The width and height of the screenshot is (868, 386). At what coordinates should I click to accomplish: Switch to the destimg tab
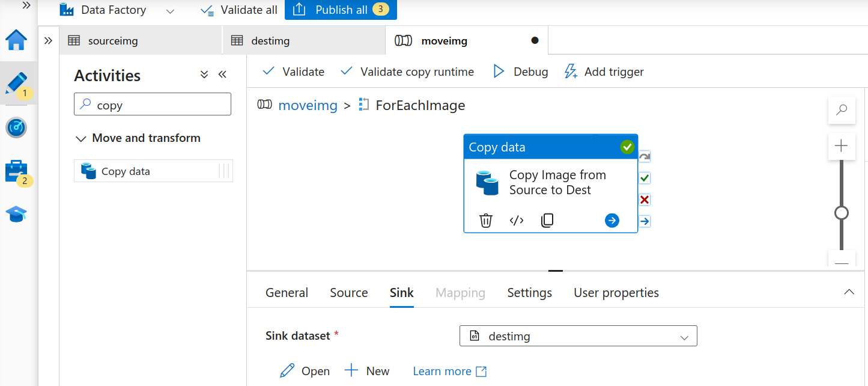(304, 41)
